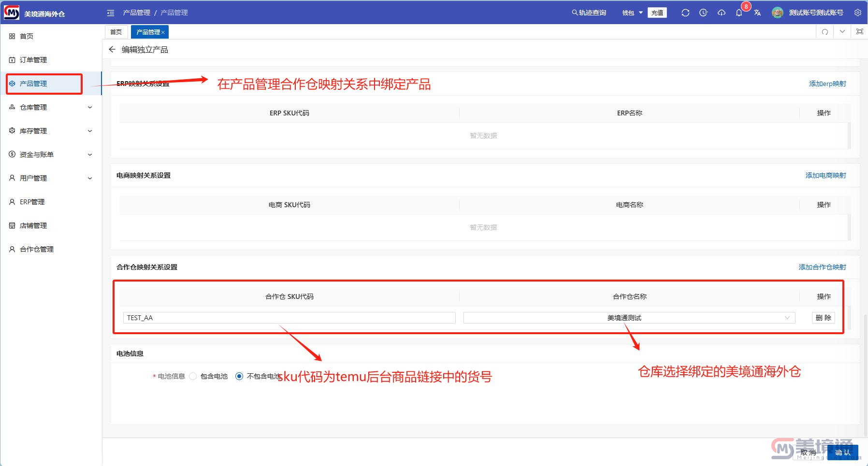Screen dimensions: 868x466
Task: Open the notification bell with badge 8
Action: (739, 13)
